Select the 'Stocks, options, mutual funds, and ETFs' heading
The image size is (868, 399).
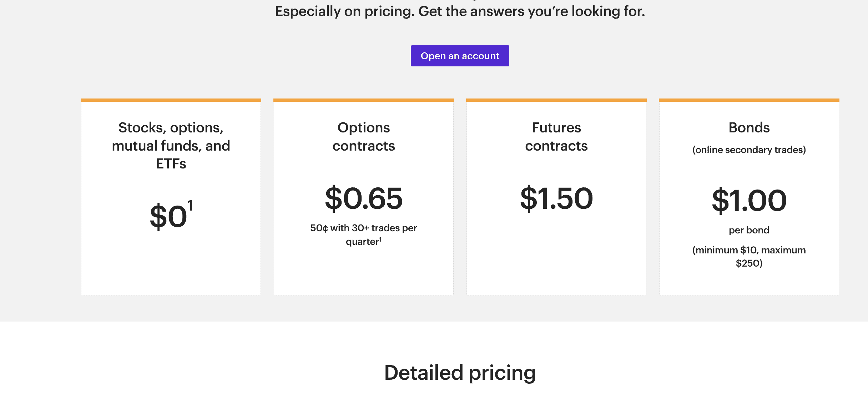click(x=171, y=145)
